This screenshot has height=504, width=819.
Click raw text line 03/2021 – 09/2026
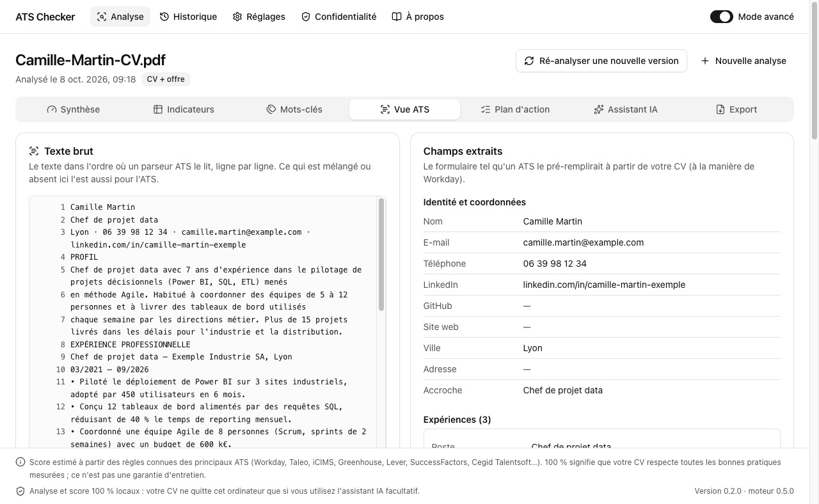109,370
